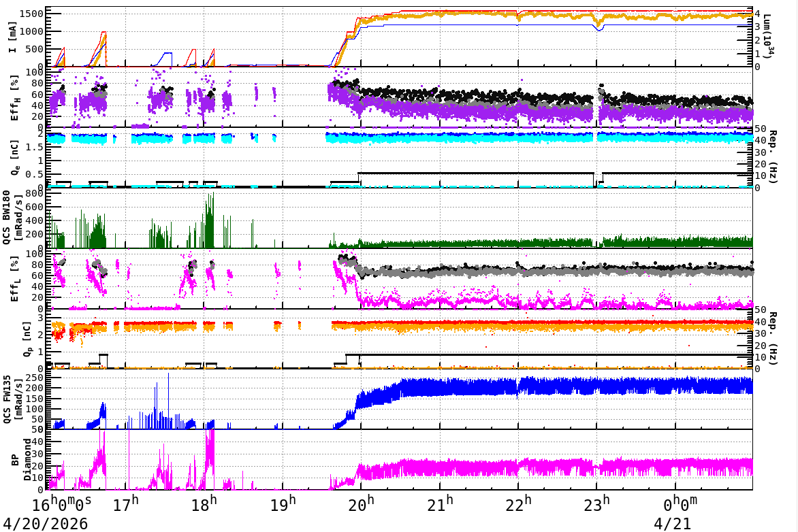Screen dimensions: 798x532
Task: Click the '0.5' tick on Q_e axis
Action: (x=34, y=174)
